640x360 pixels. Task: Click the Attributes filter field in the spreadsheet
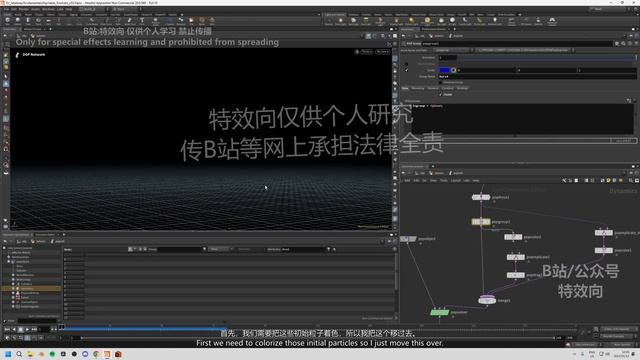click(304, 249)
